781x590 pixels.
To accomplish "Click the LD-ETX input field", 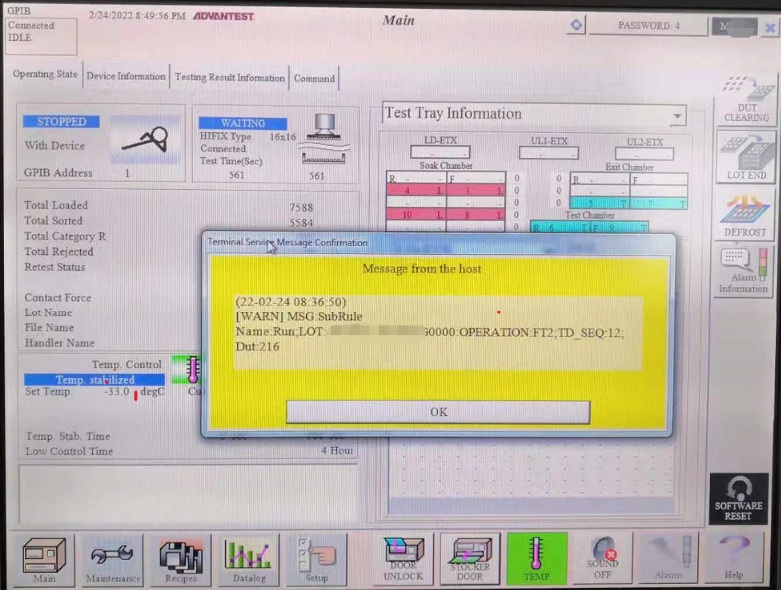I will [x=439, y=154].
